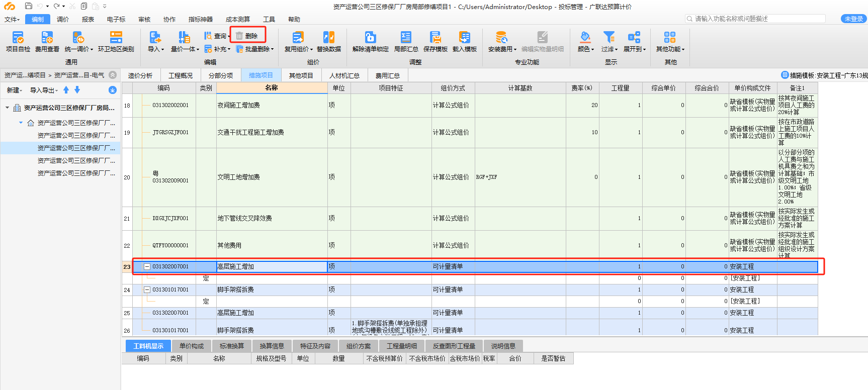This screenshot has height=390, width=868.
Task: Click the function search input box
Action: [x=755, y=19]
